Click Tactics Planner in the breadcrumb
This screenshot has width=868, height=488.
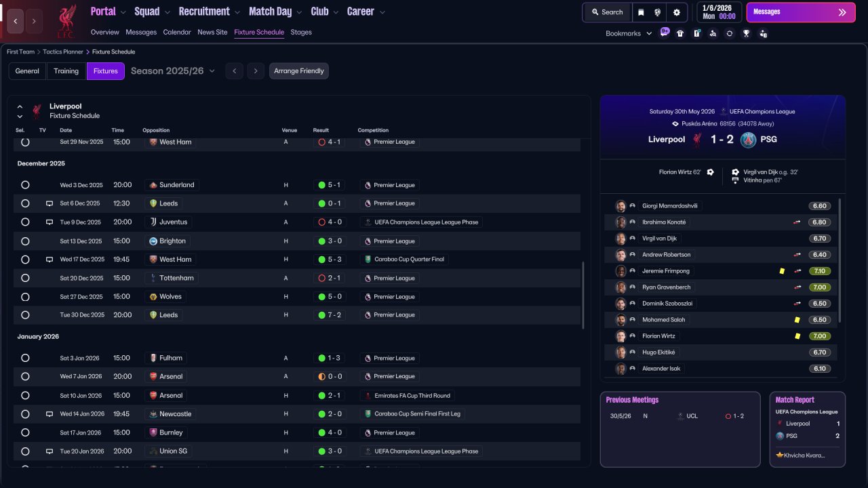pyautogui.click(x=64, y=52)
